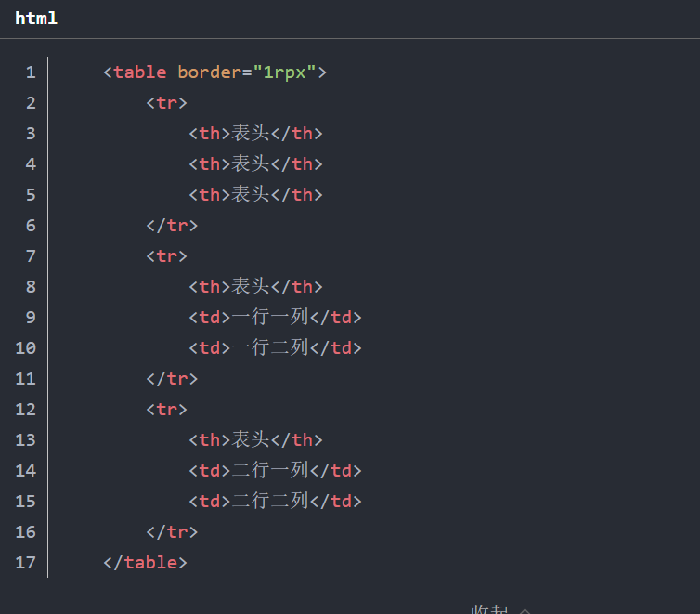This screenshot has width=700, height=614.
Task: Click the opening tr tag on line 7
Action: [166, 255]
